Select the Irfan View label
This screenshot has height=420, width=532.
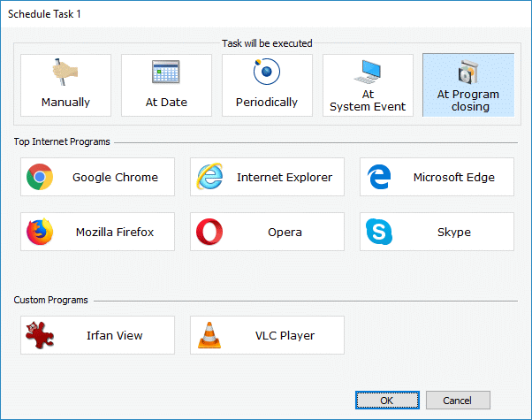point(115,335)
